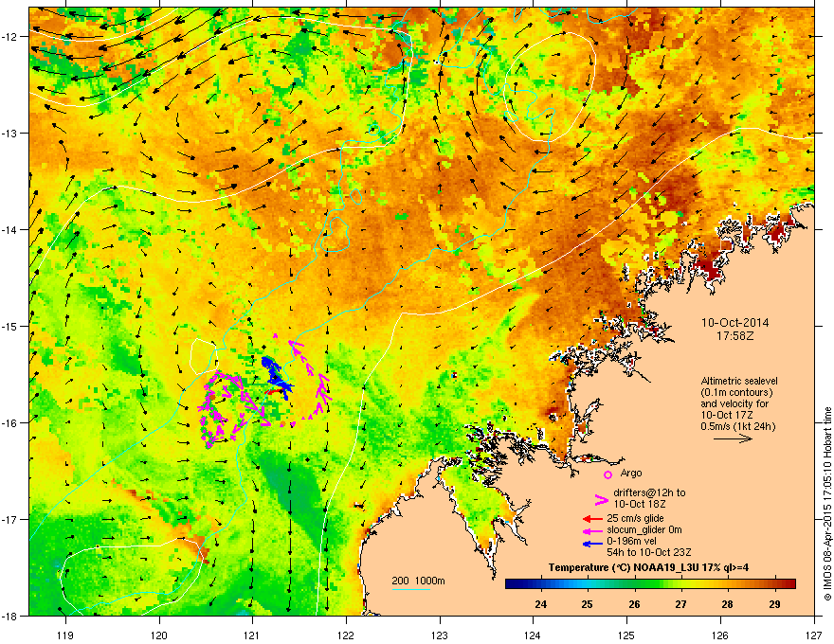Click the blue 0-196m vel legend arrow
Screen dimensions: 834x644
[593, 543]
